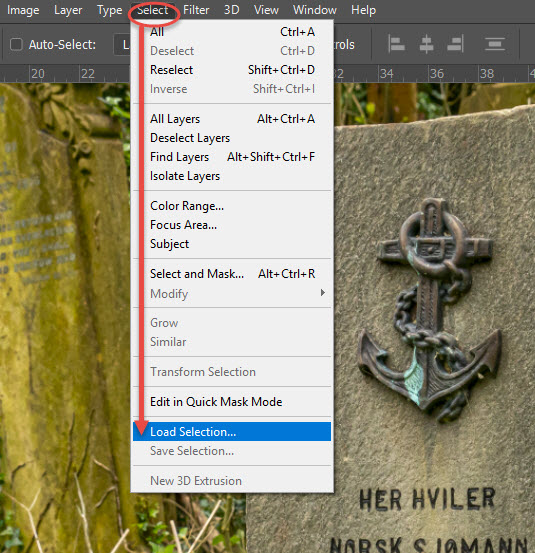Click Transform Selection entry
Viewport: 535px width, 553px height.
pyautogui.click(x=232, y=372)
